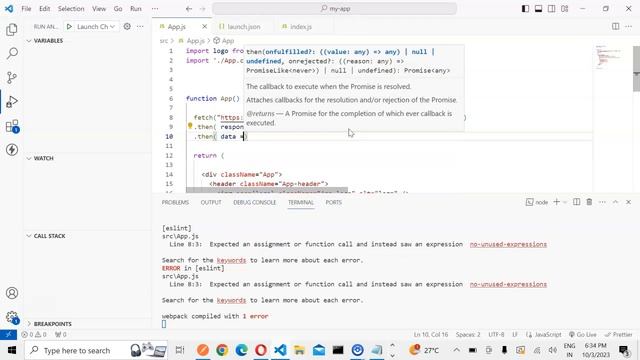Open launch.json via debug gear icon

(127, 27)
